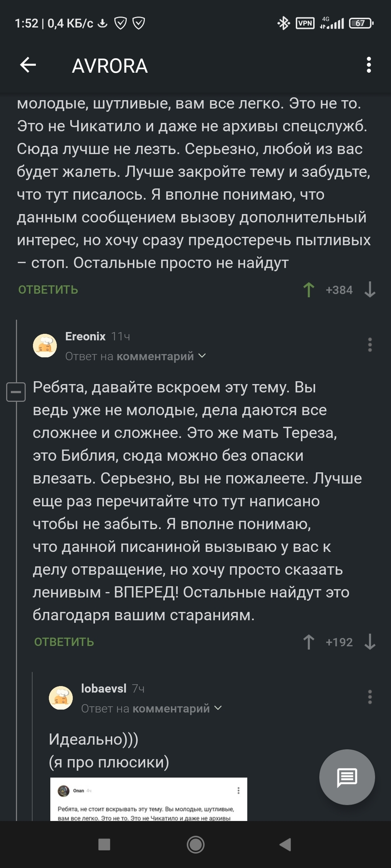Downvote Ereonix's comment with +192 rating
This screenshot has width=391, height=868.
click(x=370, y=642)
